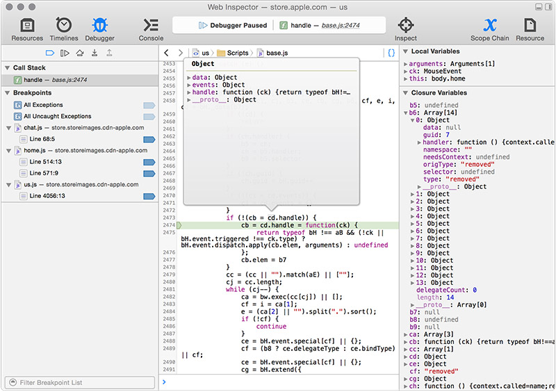Toggle the All Uncaught Exceptions breakpoint
Screen dimensions: 556x392
(149, 117)
